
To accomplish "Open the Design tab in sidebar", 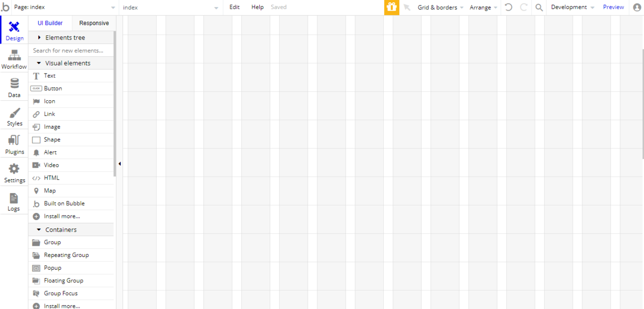I will 14,30.
